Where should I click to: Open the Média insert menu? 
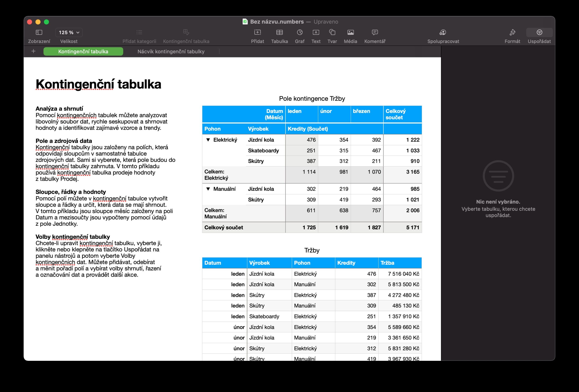pos(350,32)
